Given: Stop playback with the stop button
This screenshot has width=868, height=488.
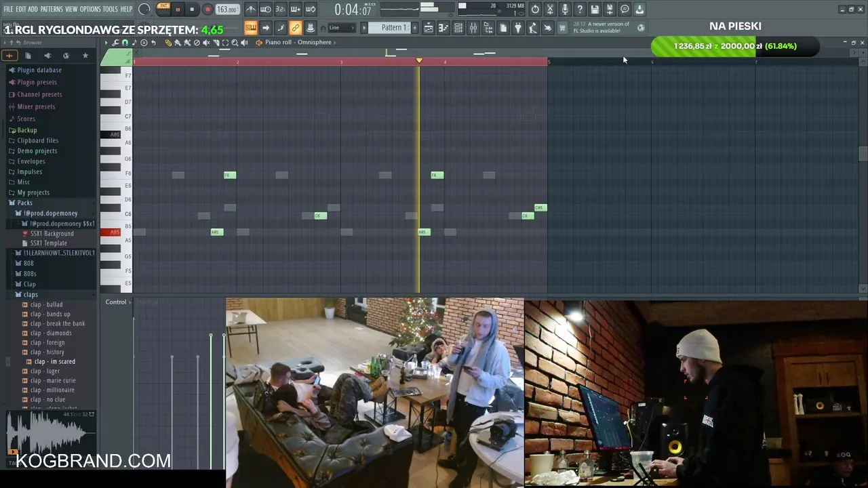Looking at the screenshot, I should coord(192,9).
